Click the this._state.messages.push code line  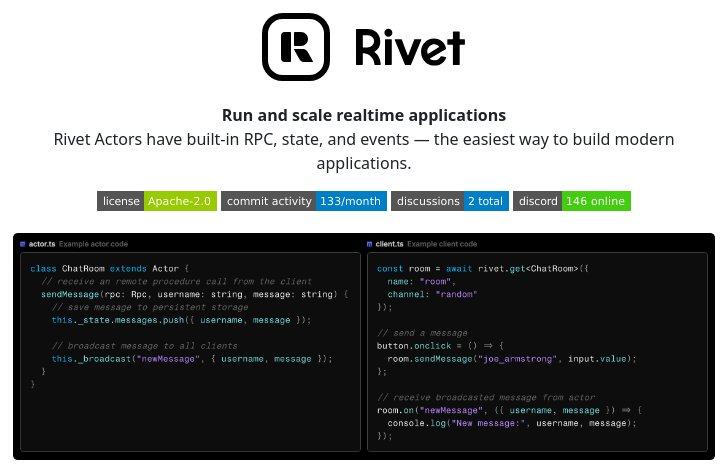pyautogui.click(x=181, y=320)
